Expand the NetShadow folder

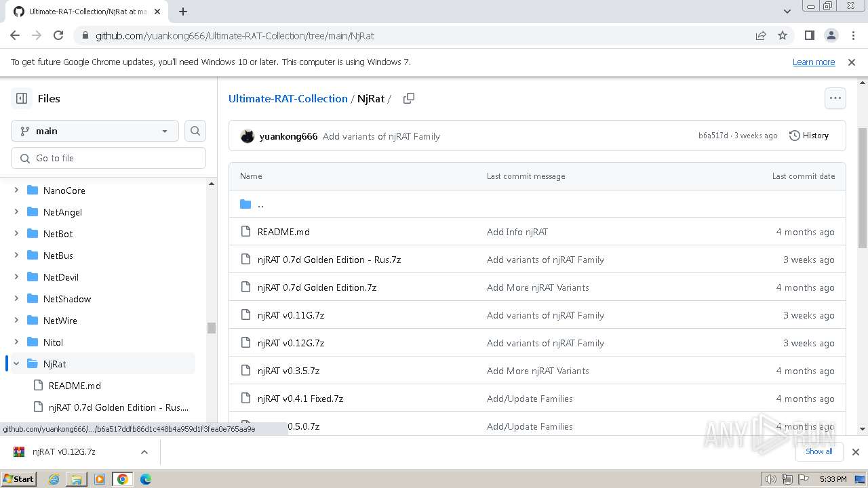16,299
